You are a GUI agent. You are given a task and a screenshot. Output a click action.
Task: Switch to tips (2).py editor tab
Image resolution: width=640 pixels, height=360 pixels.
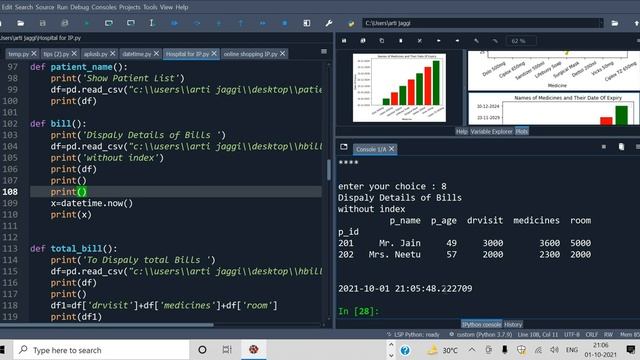point(56,54)
